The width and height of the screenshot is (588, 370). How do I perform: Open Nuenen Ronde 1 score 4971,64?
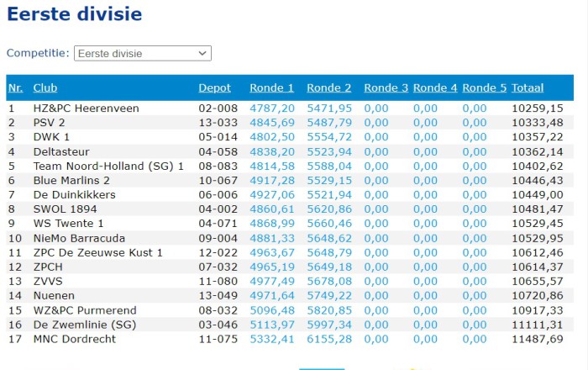(272, 295)
